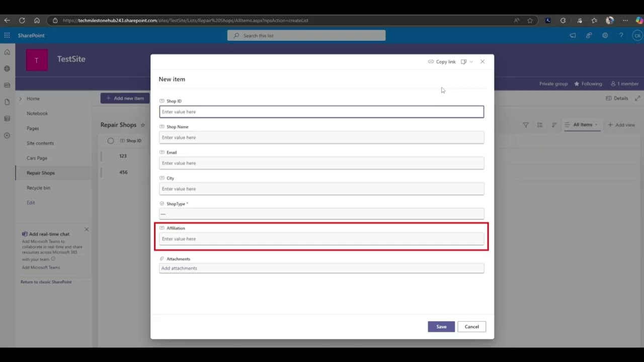Image resolution: width=644 pixels, height=362 pixels.
Task: Select Repair Shops in navigation
Action: [41, 173]
